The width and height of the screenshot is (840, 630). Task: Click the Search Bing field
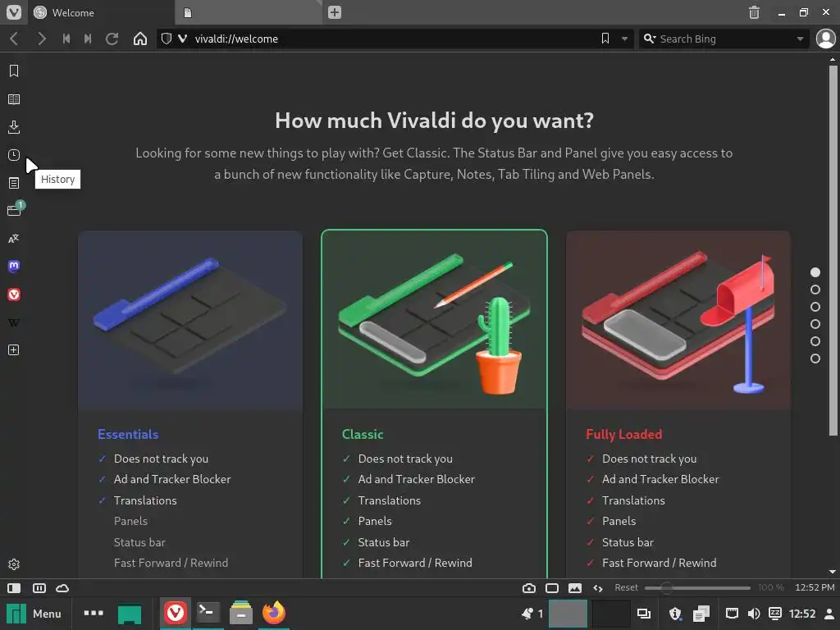click(725, 39)
